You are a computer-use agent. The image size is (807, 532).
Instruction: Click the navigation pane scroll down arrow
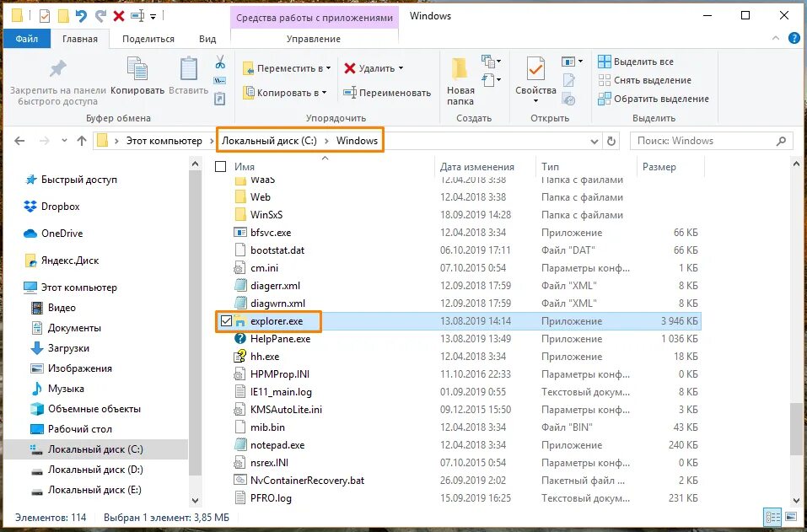(195, 500)
